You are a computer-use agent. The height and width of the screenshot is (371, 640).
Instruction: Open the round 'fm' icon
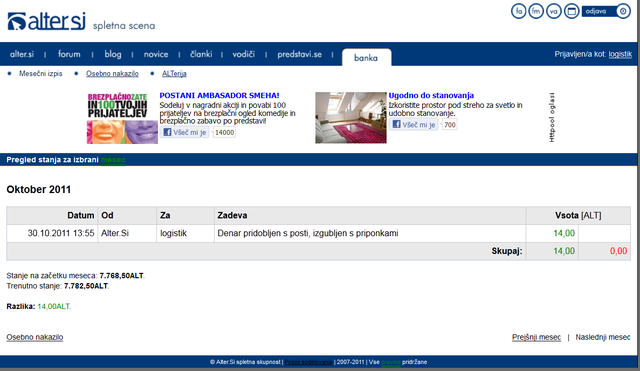coord(536,11)
